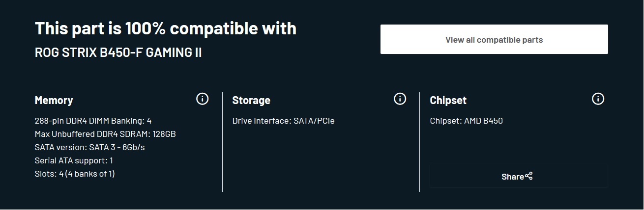
Task: Click the Slots: 4 (4 banks of 1) line
Action: 75,174
